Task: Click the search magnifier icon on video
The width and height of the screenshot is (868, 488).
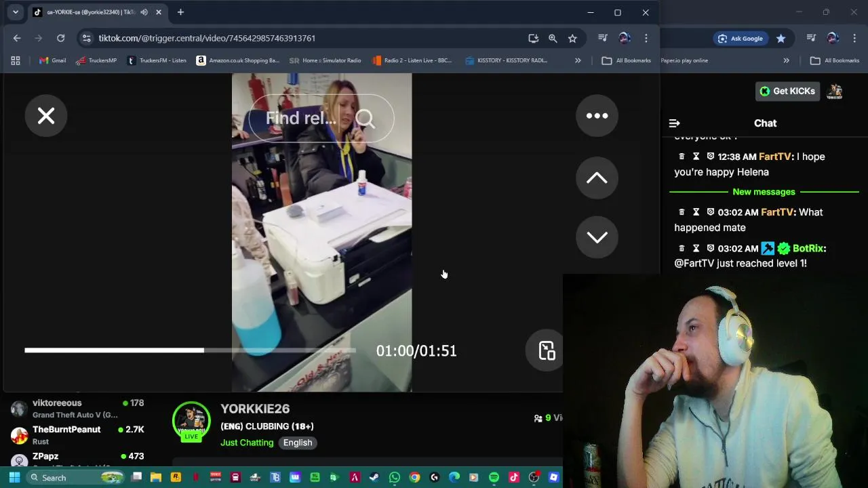Action: (365, 119)
